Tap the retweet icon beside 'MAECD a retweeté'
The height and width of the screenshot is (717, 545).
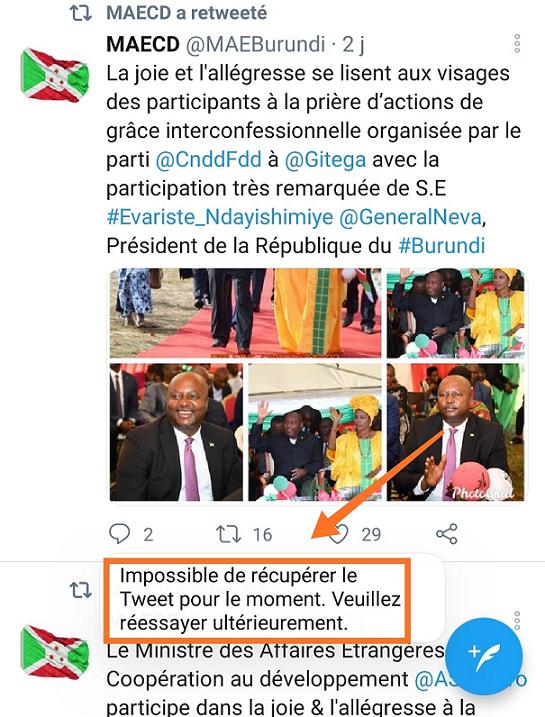(x=81, y=13)
